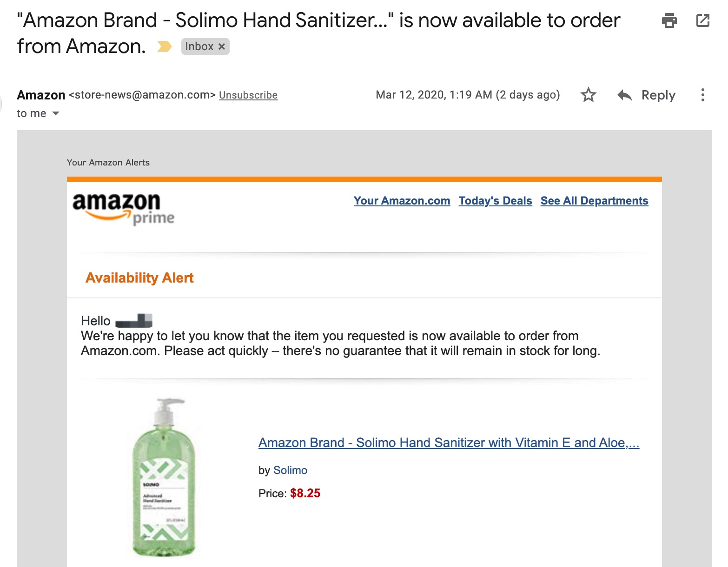Image resolution: width=728 pixels, height=567 pixels.
Task: Expand recipient details next to "to me"
Action: 56,113
